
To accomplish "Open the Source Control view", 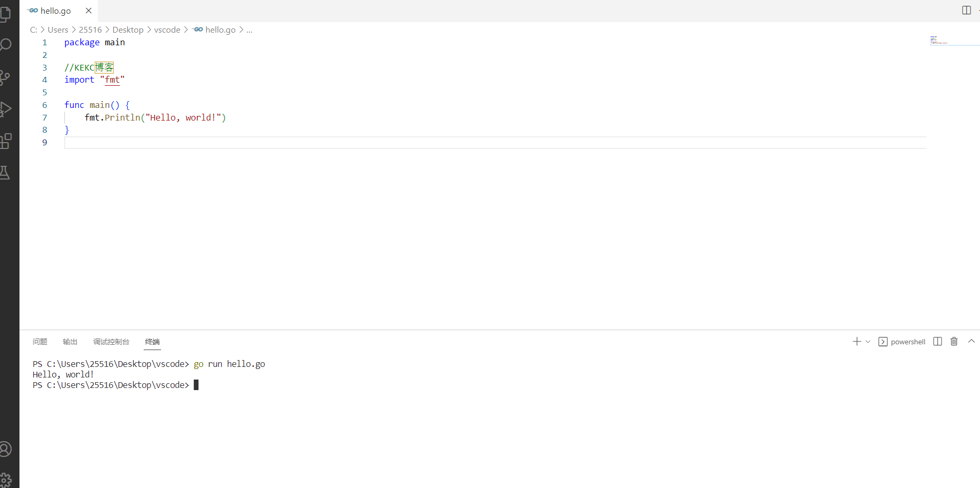I will 5,77.
